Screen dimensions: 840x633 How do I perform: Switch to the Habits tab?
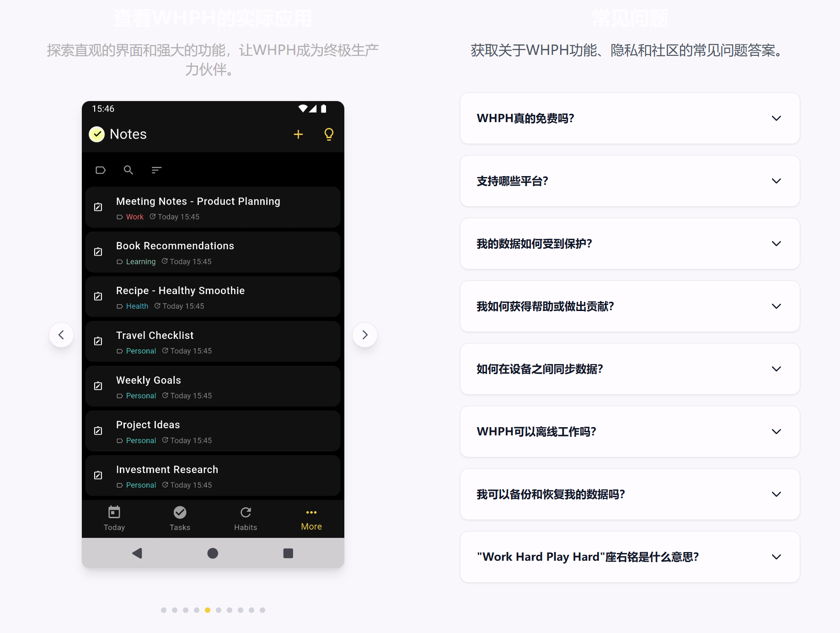pyautogui.click(x=246, y=518)
